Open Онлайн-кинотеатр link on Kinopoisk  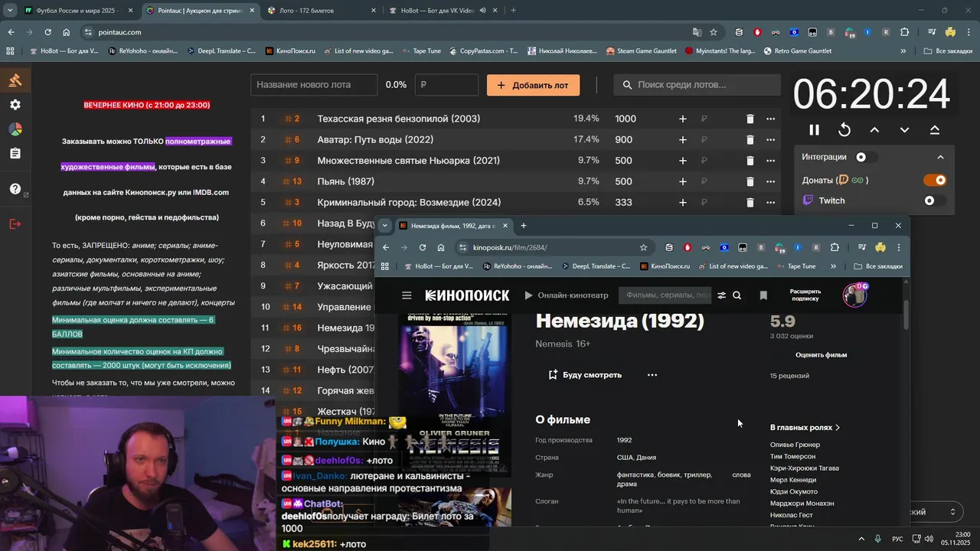[567, 295]
